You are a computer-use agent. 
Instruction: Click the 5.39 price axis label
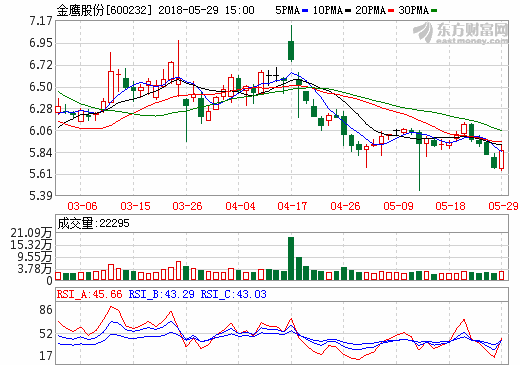pyautogui.click(x=41, y=196)
